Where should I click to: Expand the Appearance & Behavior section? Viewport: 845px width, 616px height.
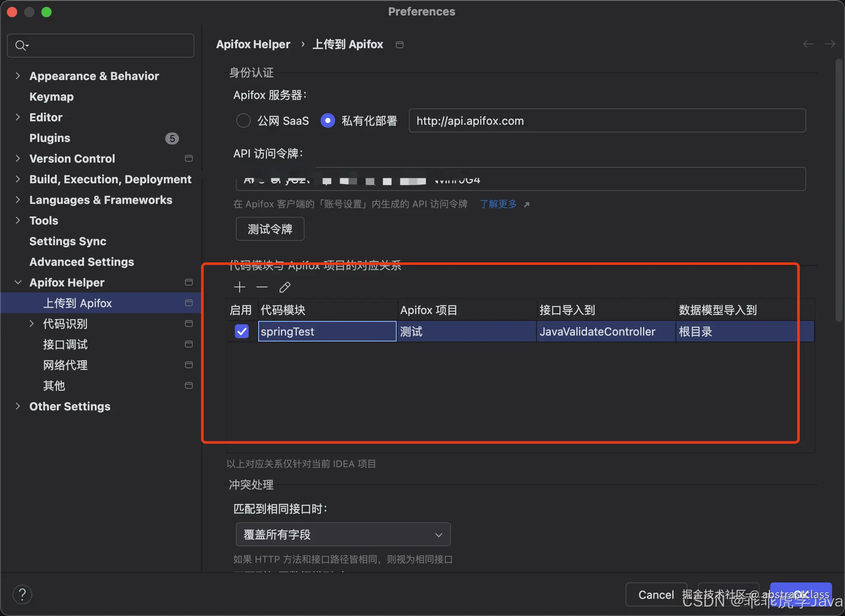coord(18,76)
